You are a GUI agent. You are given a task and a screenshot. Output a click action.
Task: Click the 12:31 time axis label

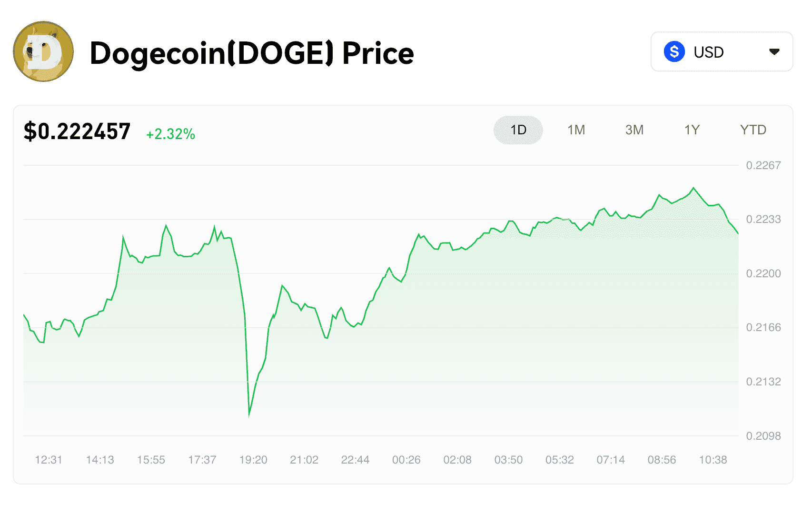(x=49, y=460)
